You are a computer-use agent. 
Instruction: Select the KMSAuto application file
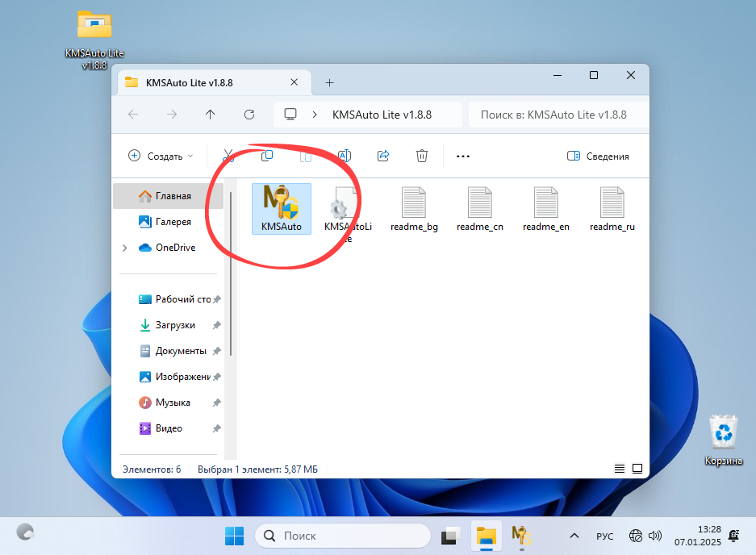pos(281,207)
